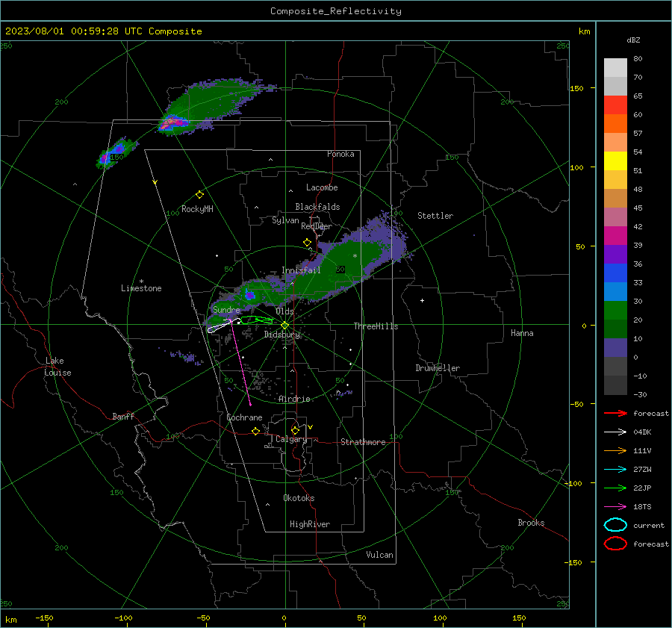Click the yellow diamond marker at Calgary

(x=295, y=430)
